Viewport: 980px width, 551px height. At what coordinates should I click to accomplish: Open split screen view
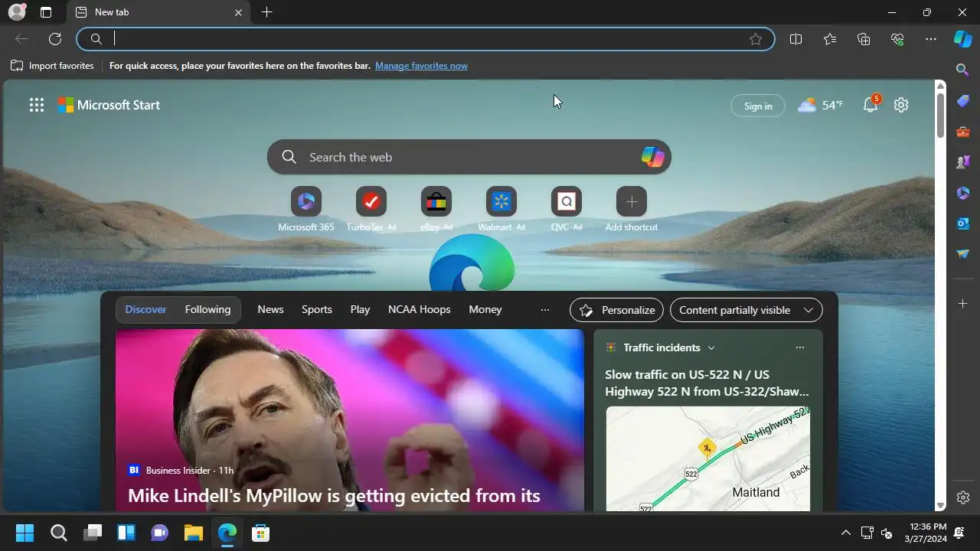pos(795,39)
